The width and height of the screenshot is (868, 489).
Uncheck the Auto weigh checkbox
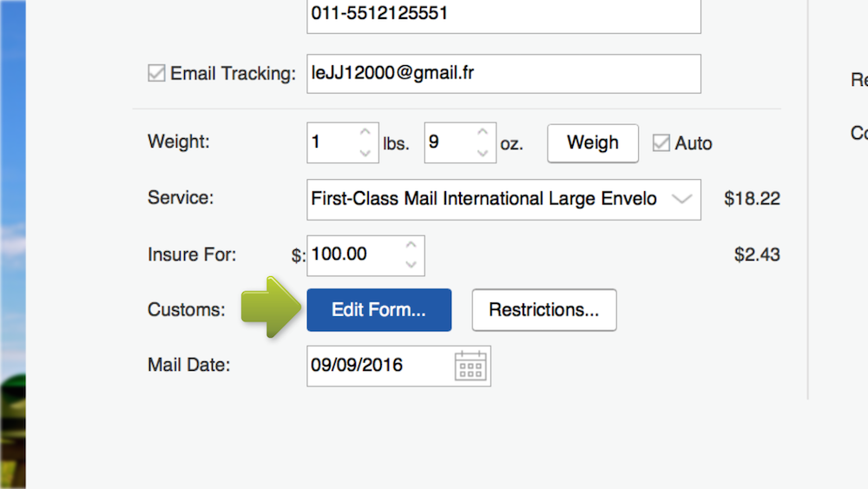click(x=661, y=143)
